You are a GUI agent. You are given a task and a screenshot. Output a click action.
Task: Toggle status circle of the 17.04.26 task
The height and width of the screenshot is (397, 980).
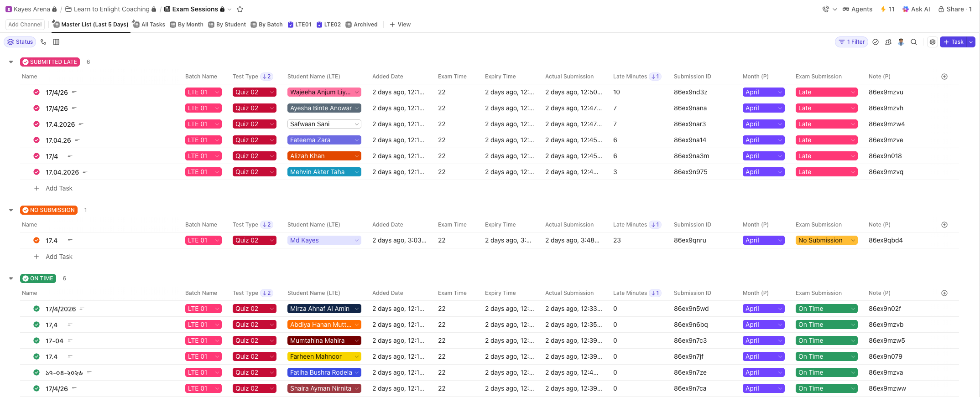(36, 140)
